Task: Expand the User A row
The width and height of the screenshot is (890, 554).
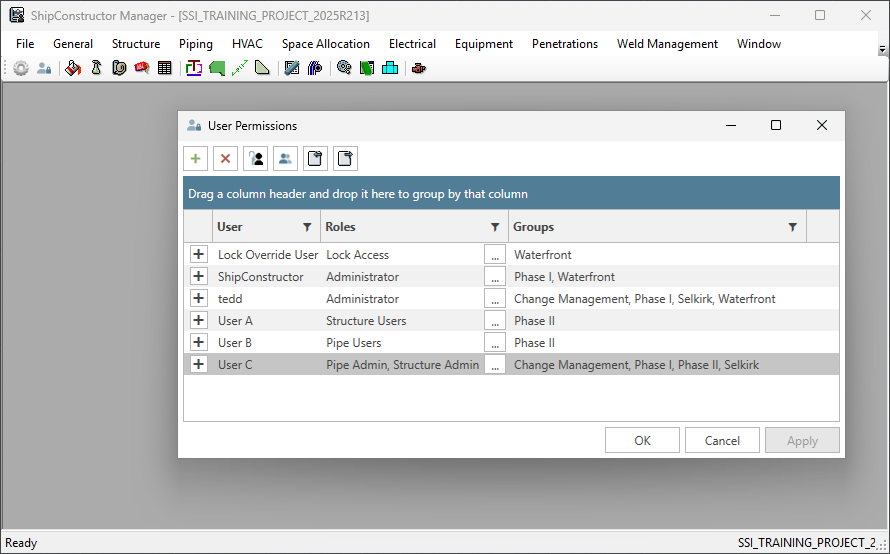Action: point(198,321)
